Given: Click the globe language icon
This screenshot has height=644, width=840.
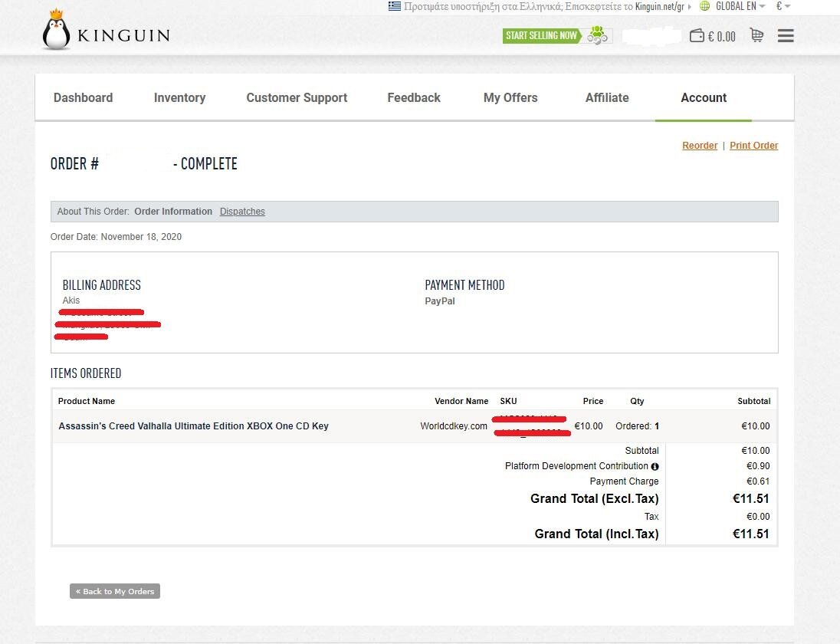Looking at the screenshot, I should pyautogui.click(x=704, y=6).
